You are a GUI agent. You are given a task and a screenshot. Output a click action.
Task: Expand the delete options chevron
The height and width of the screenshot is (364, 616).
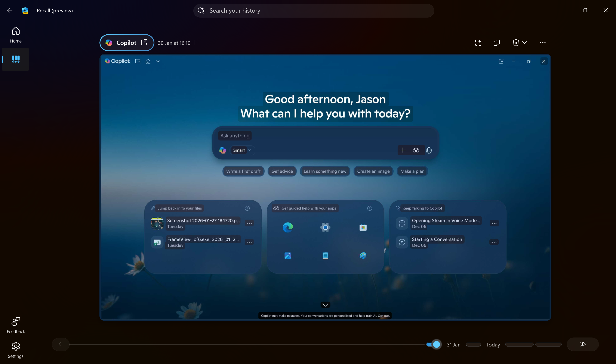click(x=524, y=43)
